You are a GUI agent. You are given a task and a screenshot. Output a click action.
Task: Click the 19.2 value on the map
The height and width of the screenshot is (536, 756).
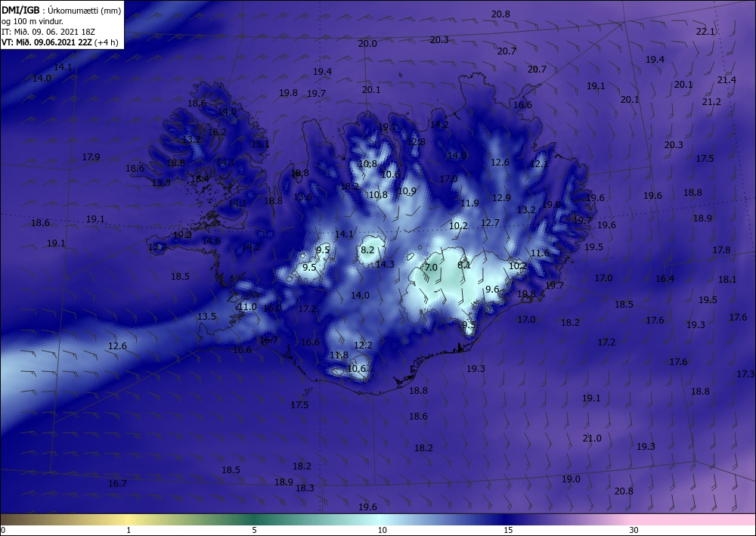coord(182,235)
